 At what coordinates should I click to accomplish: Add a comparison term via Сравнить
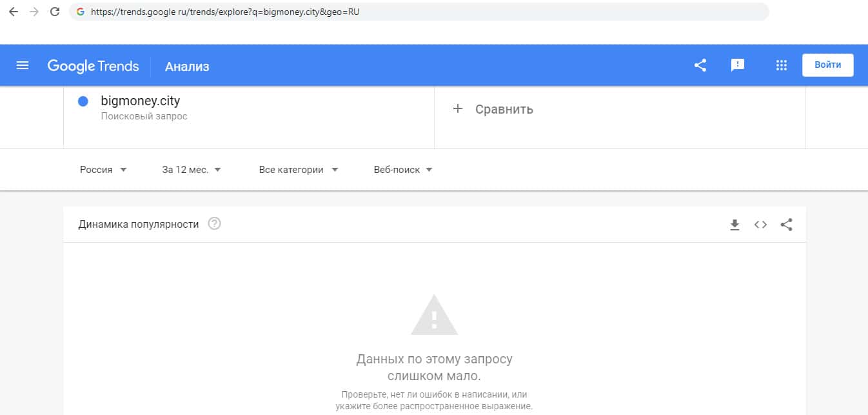point(494,109)
